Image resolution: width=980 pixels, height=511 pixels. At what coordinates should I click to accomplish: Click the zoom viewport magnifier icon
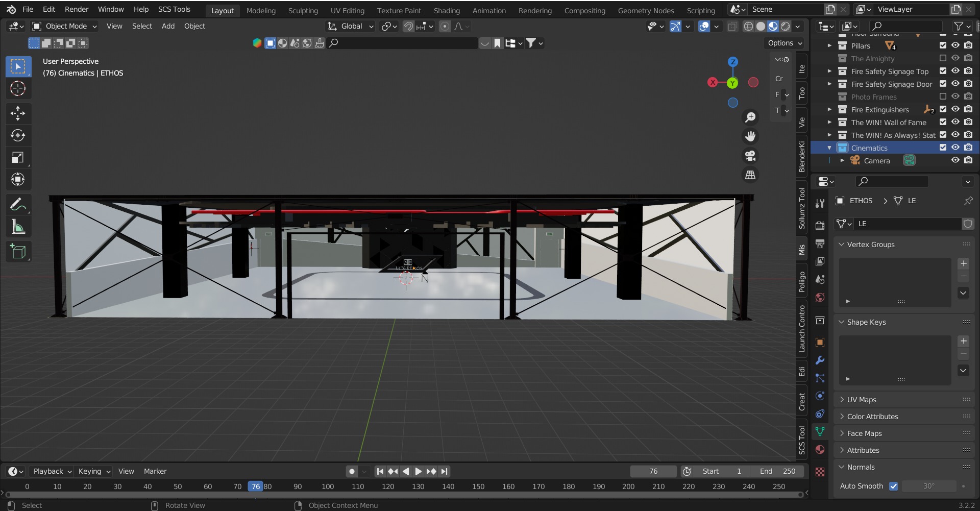pos(750,117)
